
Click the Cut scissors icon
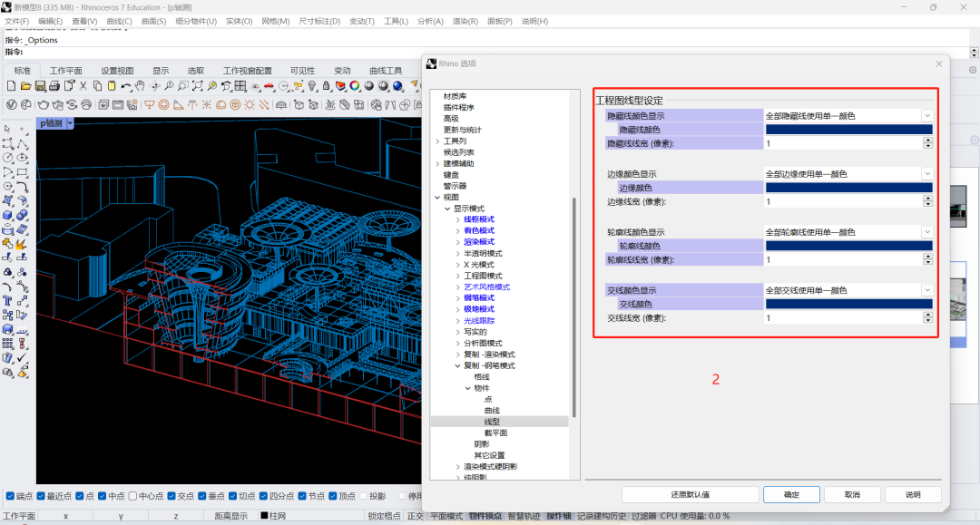pos(83,86)
